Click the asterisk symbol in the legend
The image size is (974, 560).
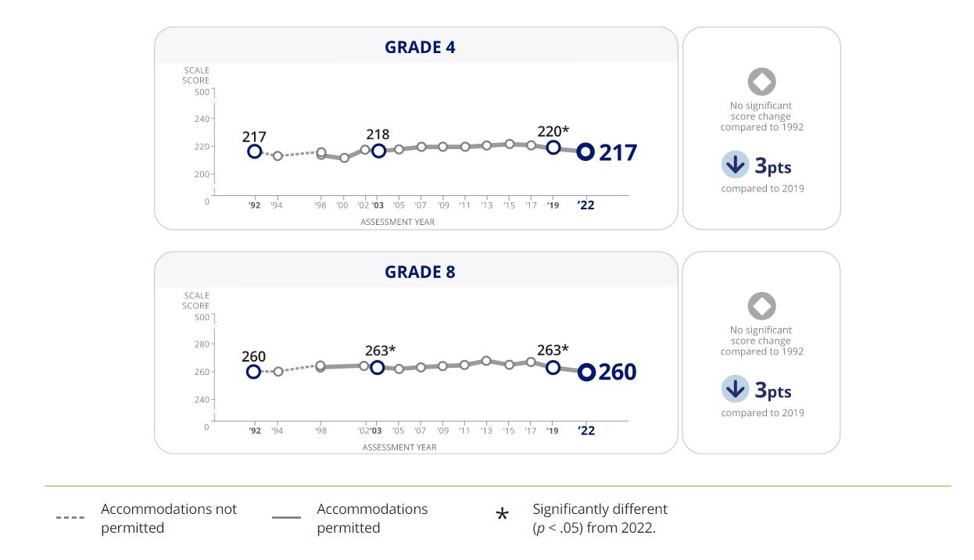tap(503, 515)
